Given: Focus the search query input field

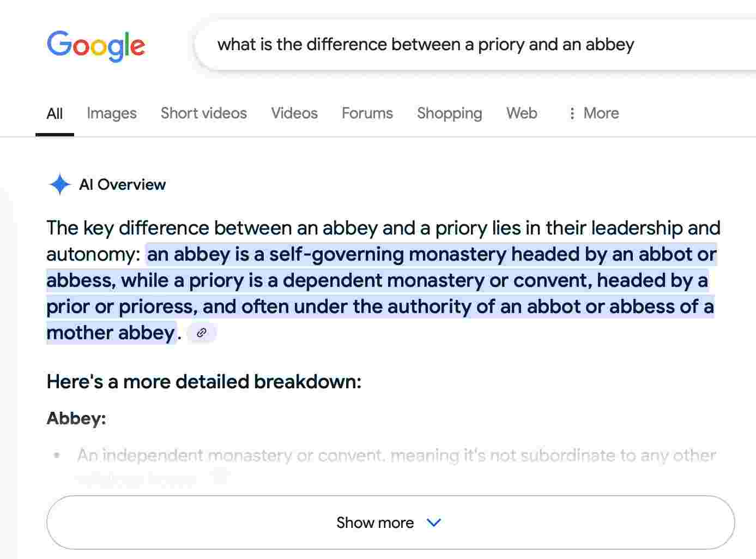Looking at the screenshot, I should [425, 45].
